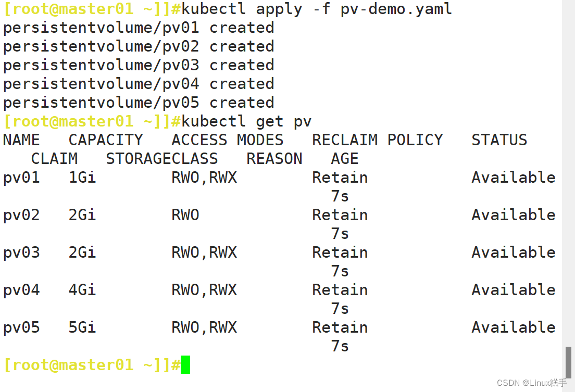The image size is (575, 392).
Task: Click pv03's 7s age value
Action: click(x=340, y=271)
